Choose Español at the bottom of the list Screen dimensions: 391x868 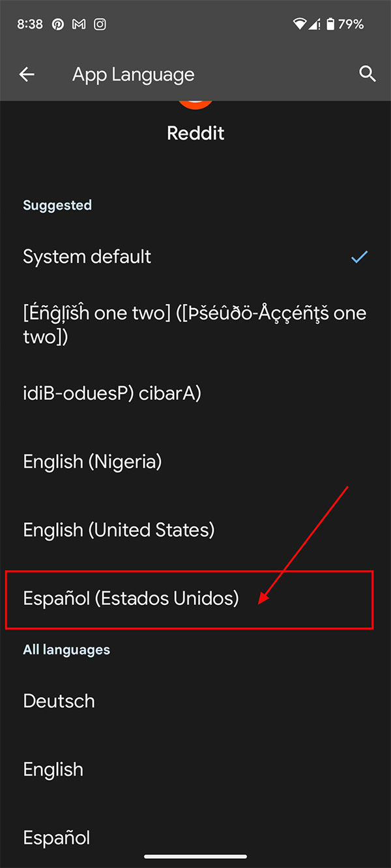56,838
